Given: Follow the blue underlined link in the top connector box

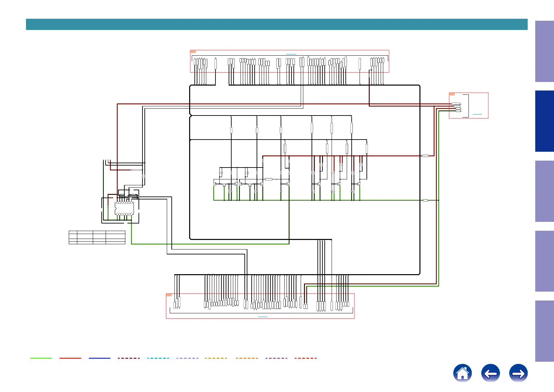Looking at the screenshot, I should point(291,54).
